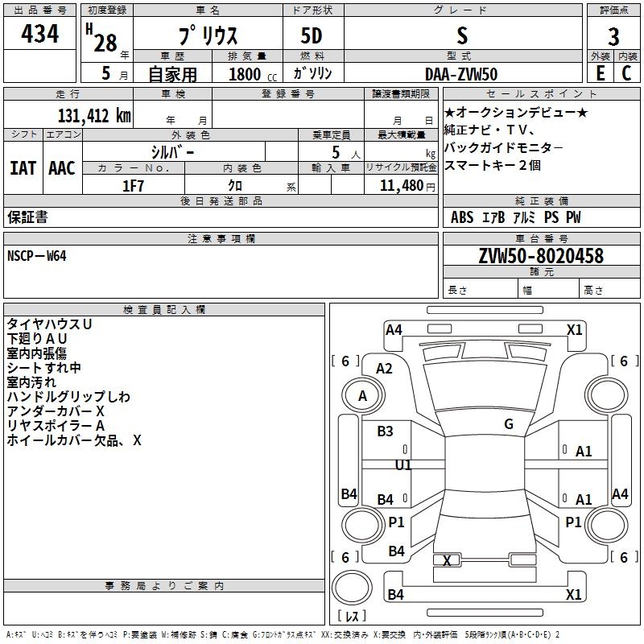The width and height of the screenshot is (644, 644).
Task: Click the overall score 3
Action: (613, 36)
